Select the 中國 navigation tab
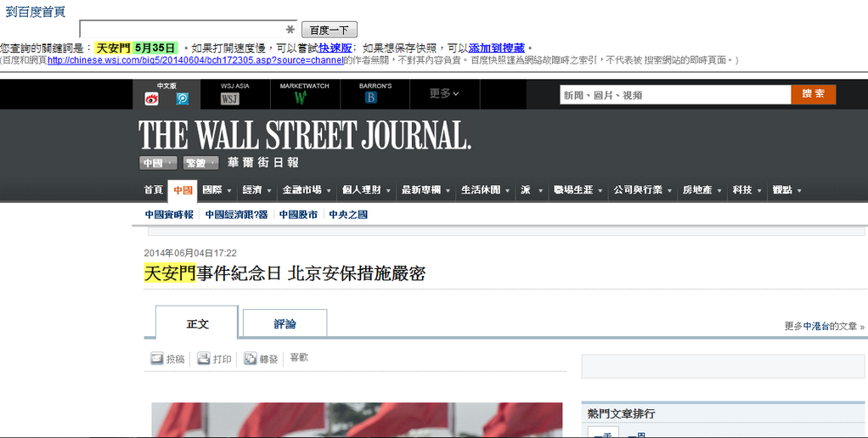 click(183, 191)
